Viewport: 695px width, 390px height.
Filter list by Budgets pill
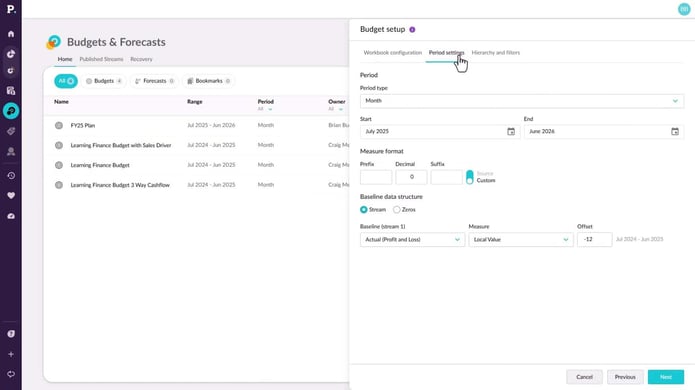(104, 81)
